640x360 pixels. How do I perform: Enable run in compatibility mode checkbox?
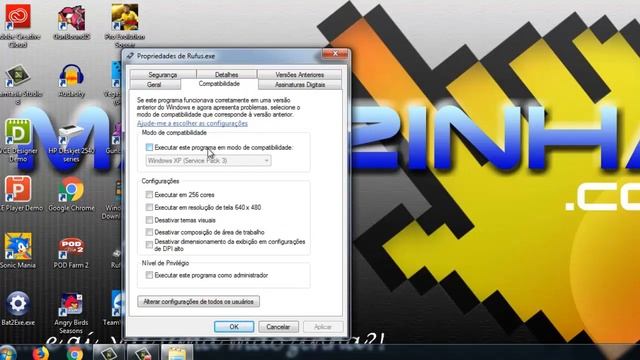[149, 147]
